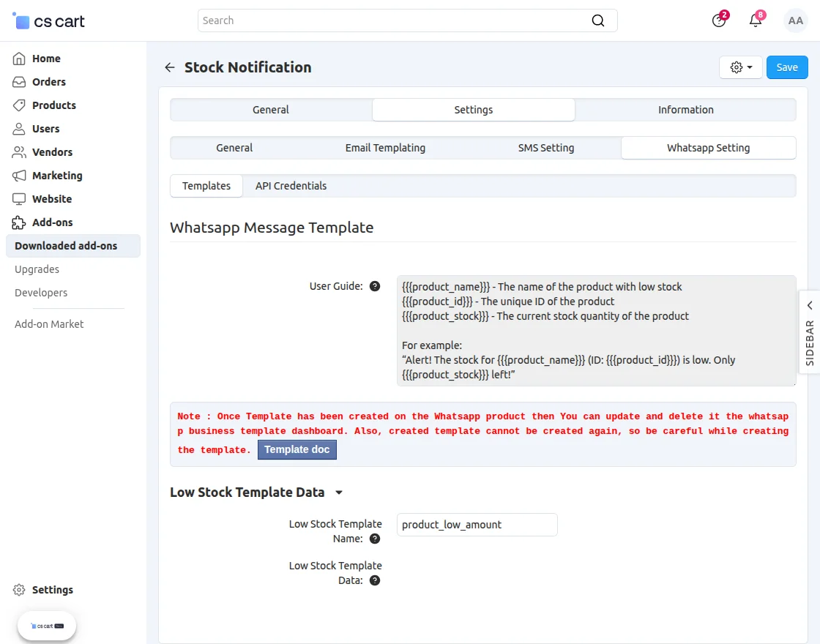
Task: Click the search magnifier icon
Action: click(x=598, y=20)
